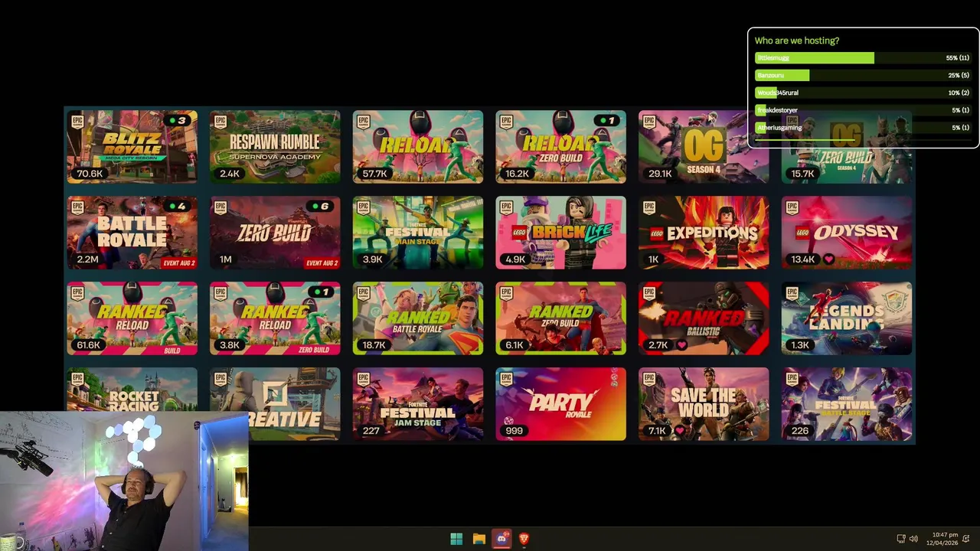
Task: Open Festival Main Stage tile
Action: click(418, 233)
